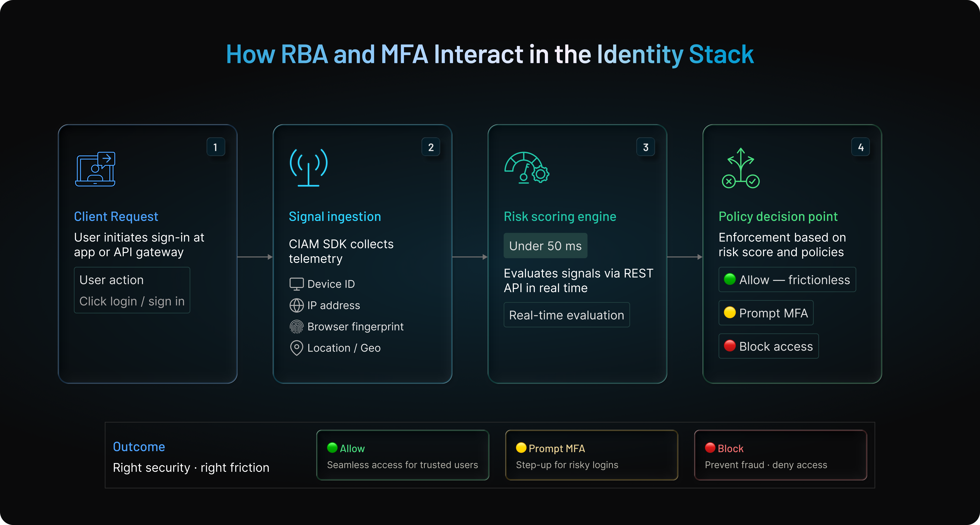Click the step 4 number badge

coord(861,147)
